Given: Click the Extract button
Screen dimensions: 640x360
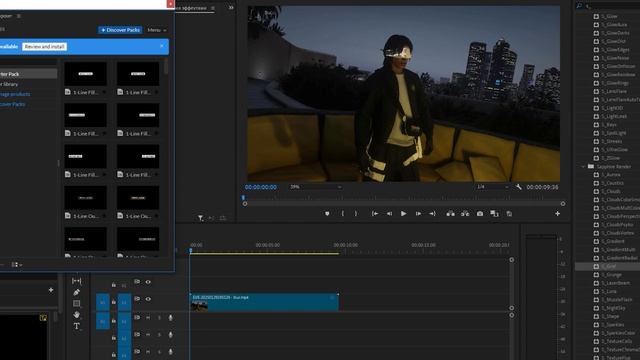Looking at the screenshot, I should (465, 213).
